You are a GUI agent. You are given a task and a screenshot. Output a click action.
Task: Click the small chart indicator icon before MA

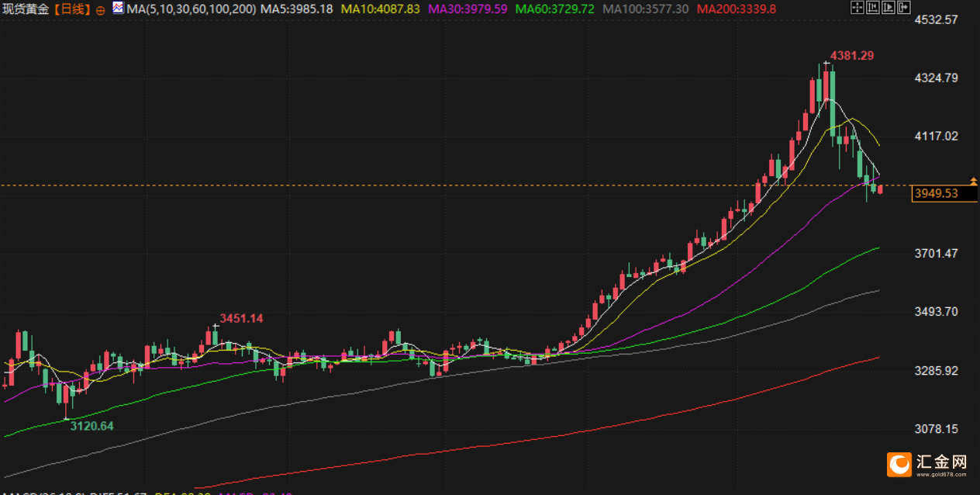[117, 9]
